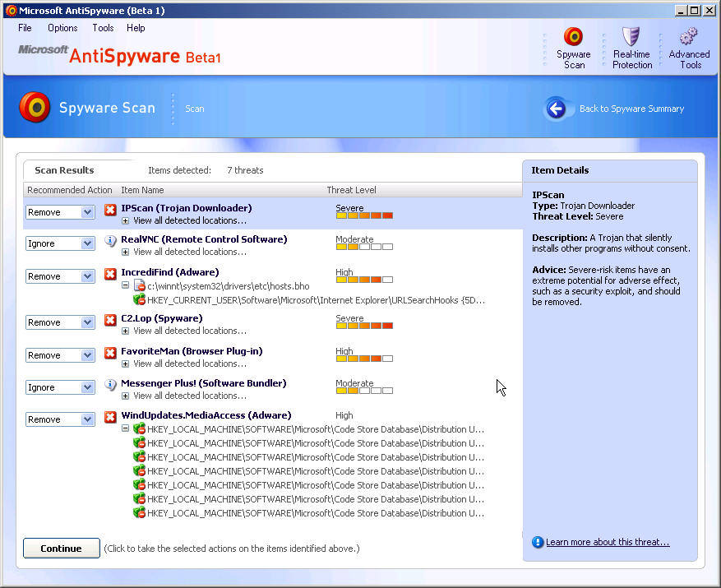
Task: Select IncrediFind (Adware) item
Action: pyautogui.click(x=169, y=272)
